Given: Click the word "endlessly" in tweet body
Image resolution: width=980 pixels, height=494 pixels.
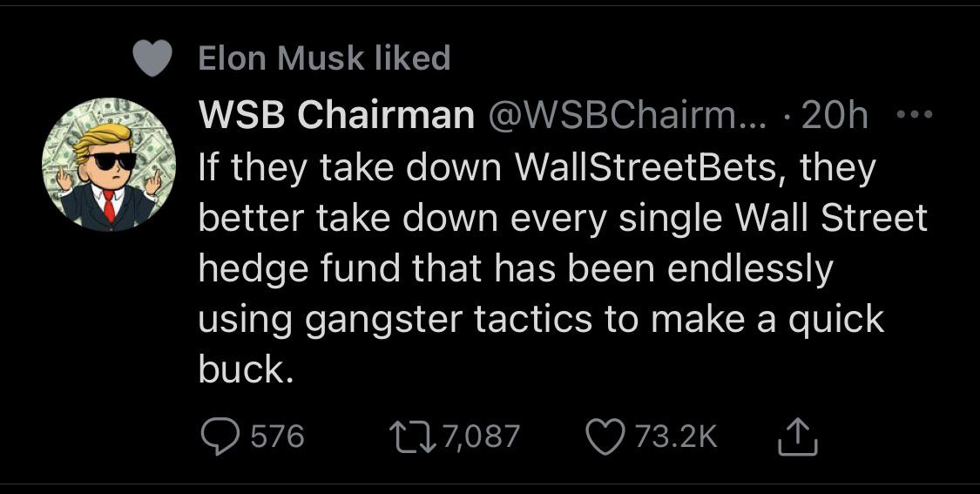Looking at the screenshot, I should point(750,270).
